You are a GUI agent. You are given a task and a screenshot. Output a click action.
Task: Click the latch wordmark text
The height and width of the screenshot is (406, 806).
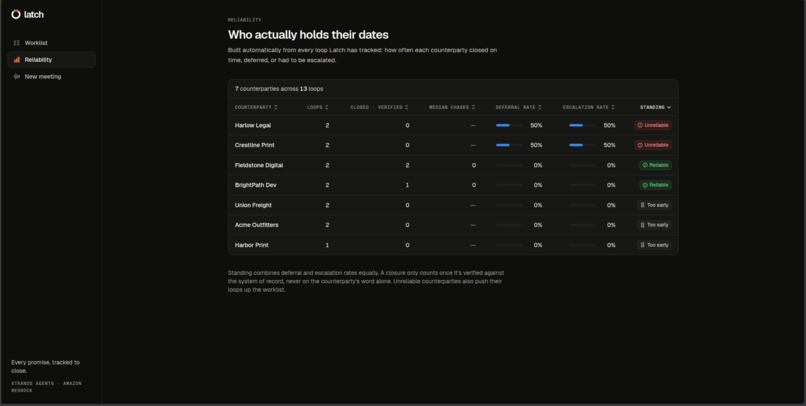tap(34, 15)
